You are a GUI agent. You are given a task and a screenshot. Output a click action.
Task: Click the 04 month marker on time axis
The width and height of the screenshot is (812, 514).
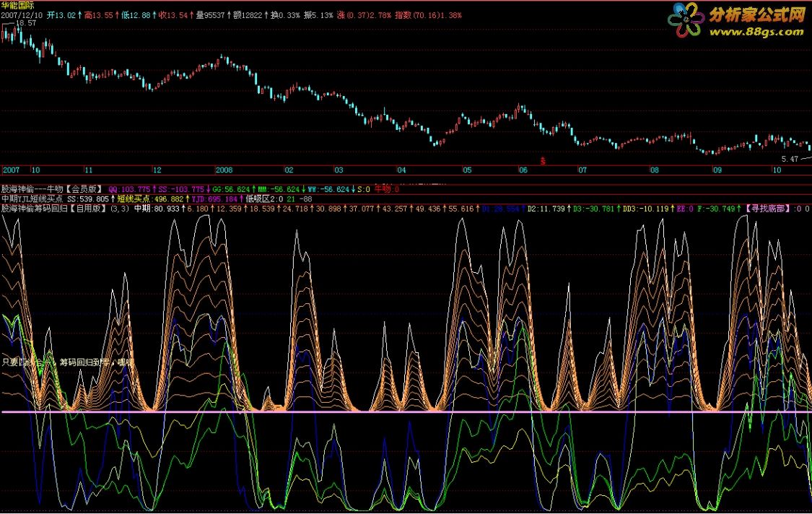click(401, 170)
